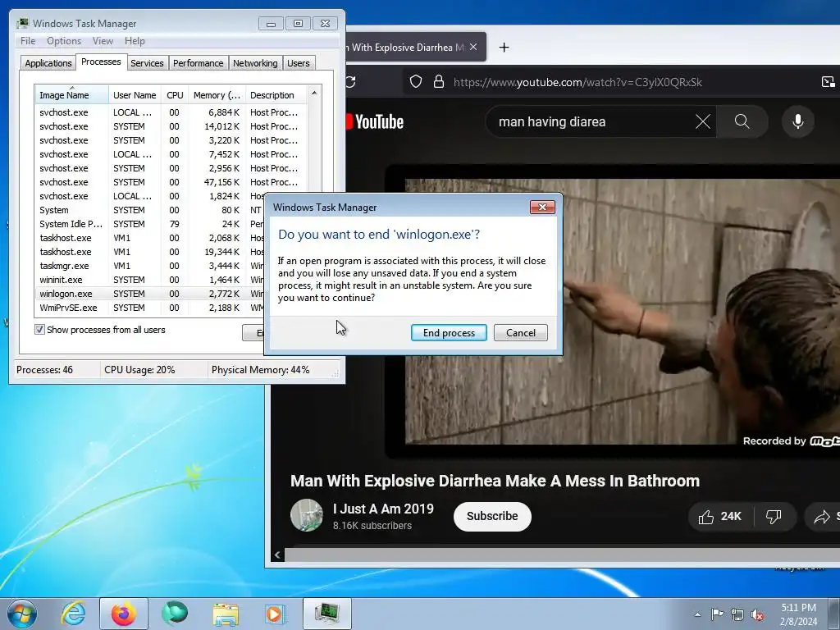840x630 pixels.
Task: Show hidden system tray icons
Action: click(x=697, y=614)
